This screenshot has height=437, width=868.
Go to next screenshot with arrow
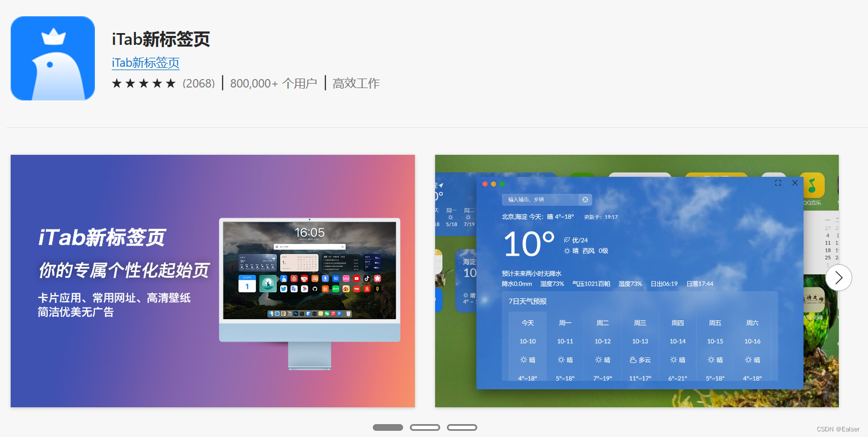pyautogui.click(x=839, y=278)
